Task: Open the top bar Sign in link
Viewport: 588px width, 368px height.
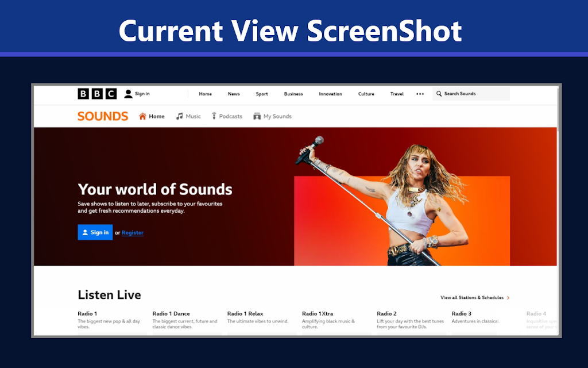Action: click(x=142, y=94)
